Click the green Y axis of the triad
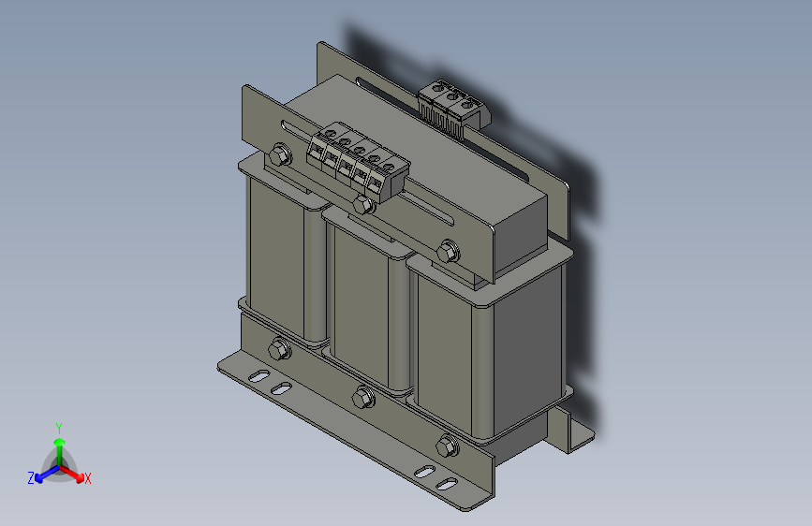The height and width of the screenshot is (526, 812). pos(60,452)
